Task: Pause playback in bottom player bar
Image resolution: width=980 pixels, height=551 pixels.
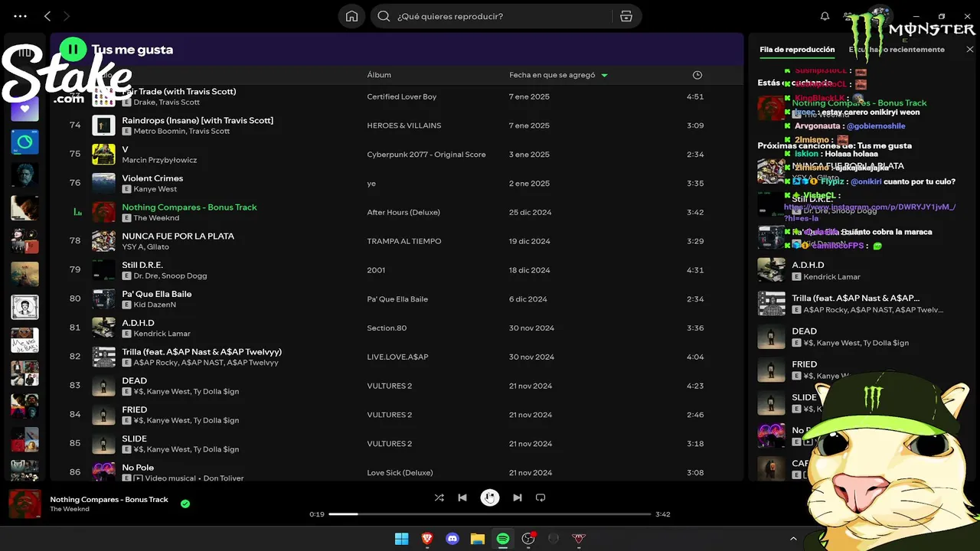Action: coord(490,497)
